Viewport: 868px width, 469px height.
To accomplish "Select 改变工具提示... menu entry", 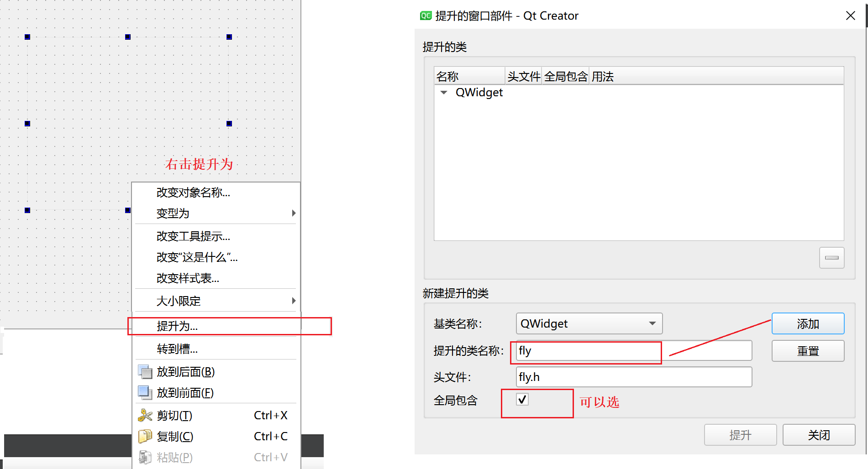I will [x=216, y=236].
